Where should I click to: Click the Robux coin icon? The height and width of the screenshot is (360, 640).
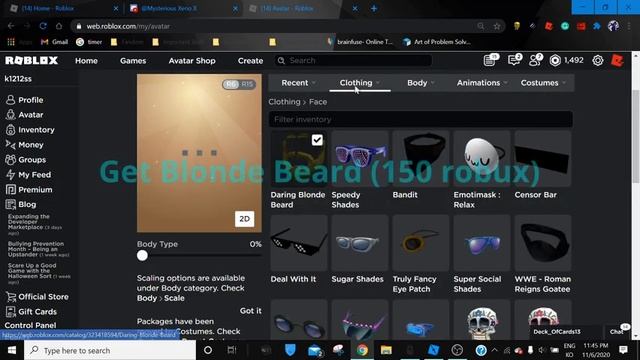click(x=555, y=60)
